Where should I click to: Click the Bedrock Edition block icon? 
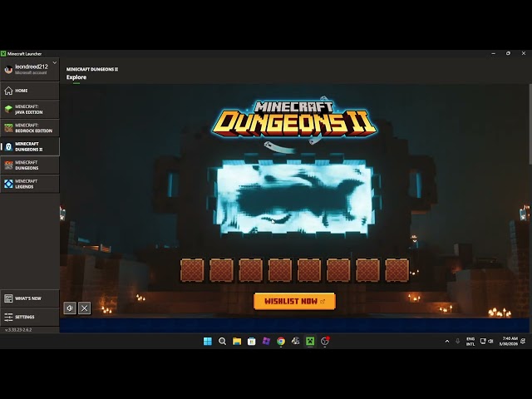pyautogui.click(x=8, y=128)
